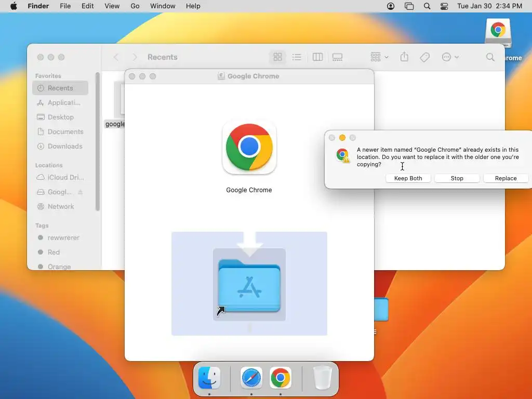Open Control Center in menu bar
Image resolution: width=532 pixels, height=399 pixels.
(444, 6)
